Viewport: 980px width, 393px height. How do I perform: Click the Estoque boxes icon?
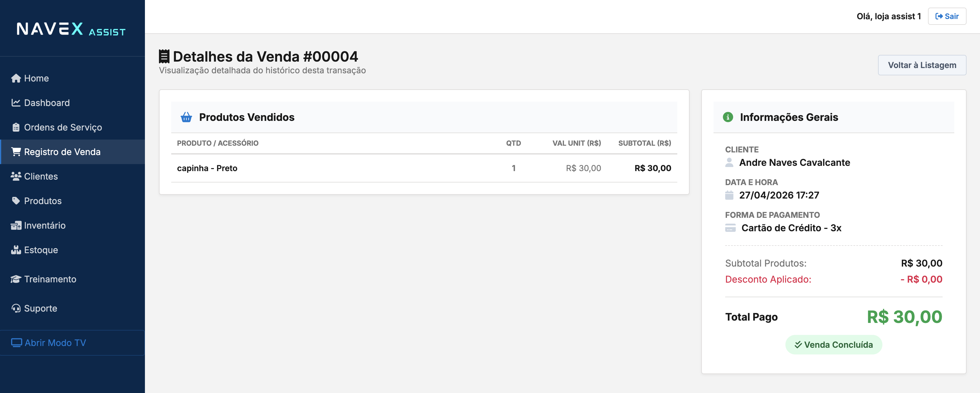click(15, 250)
